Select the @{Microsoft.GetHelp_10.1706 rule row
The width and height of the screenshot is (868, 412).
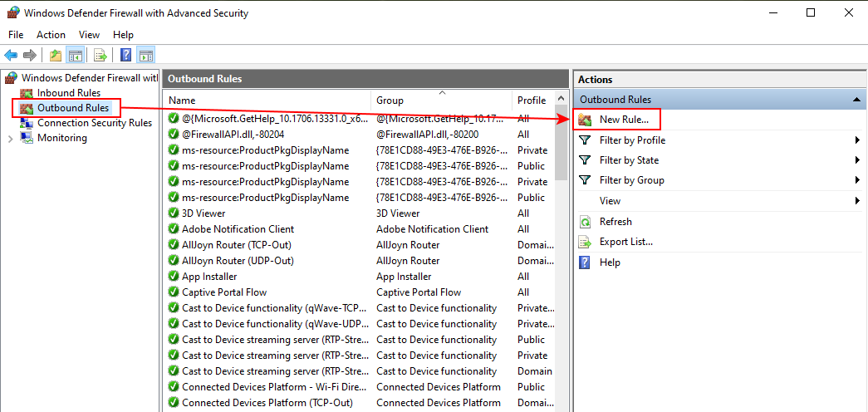point(360,119)
